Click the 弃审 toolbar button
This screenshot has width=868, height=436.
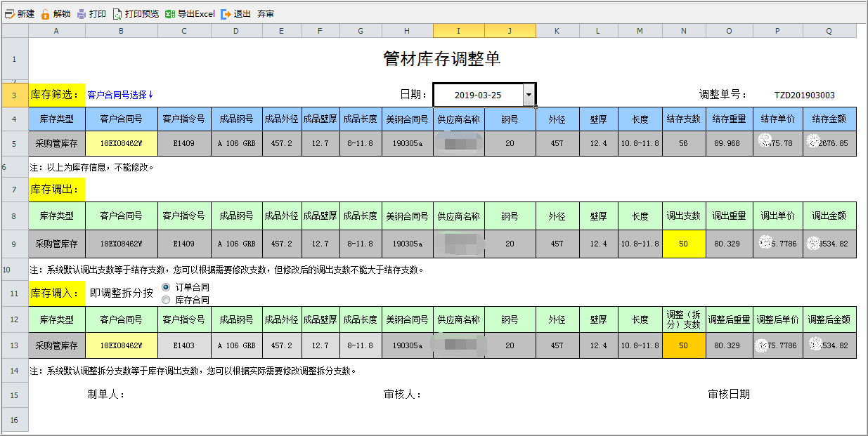[x=266, y=14]
